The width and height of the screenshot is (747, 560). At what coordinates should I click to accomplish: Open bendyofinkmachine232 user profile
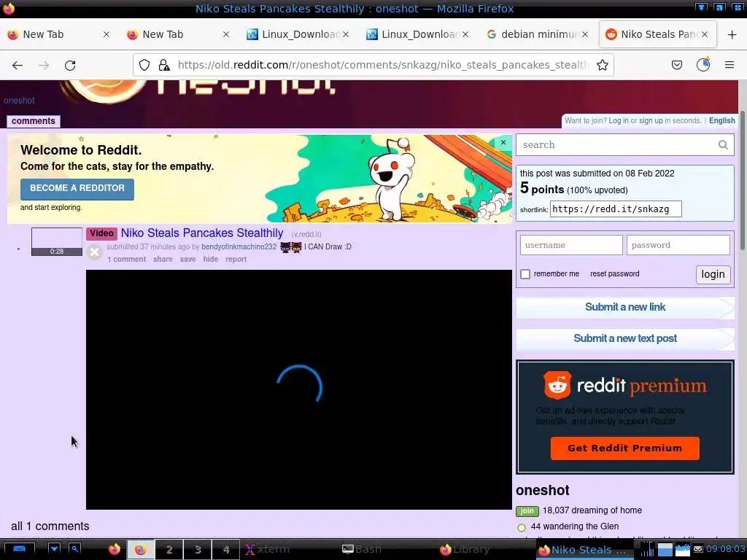point(239,246)
